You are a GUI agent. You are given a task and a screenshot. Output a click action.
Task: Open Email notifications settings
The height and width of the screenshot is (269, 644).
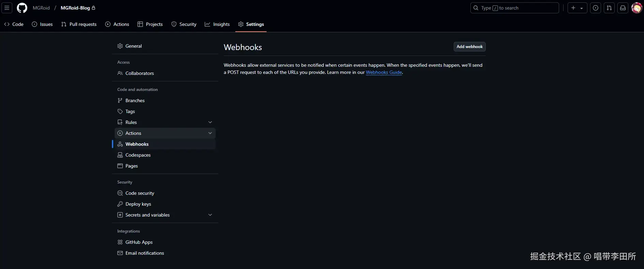tap(165, 253)
